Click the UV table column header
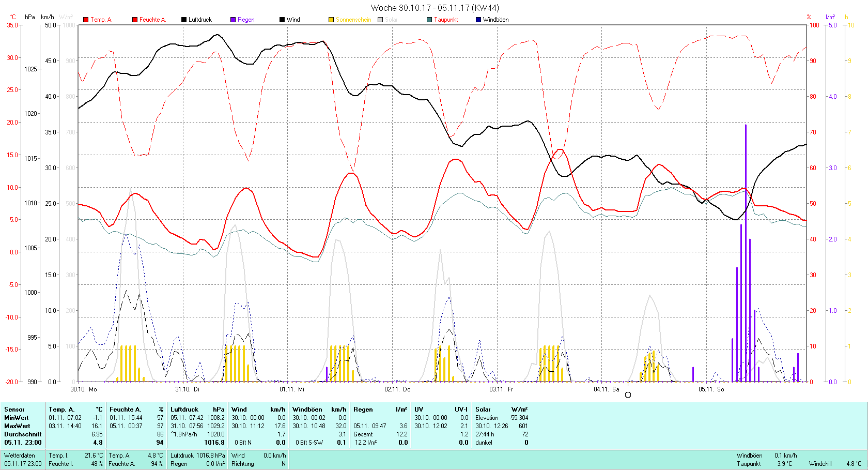 pos(419,409)
